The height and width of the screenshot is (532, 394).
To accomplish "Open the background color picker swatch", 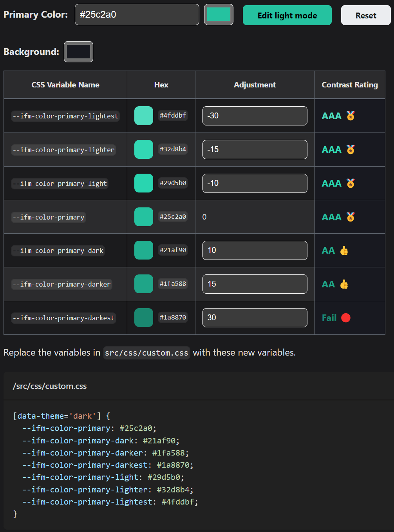I will pyautogui.click(x=78, y=52).
